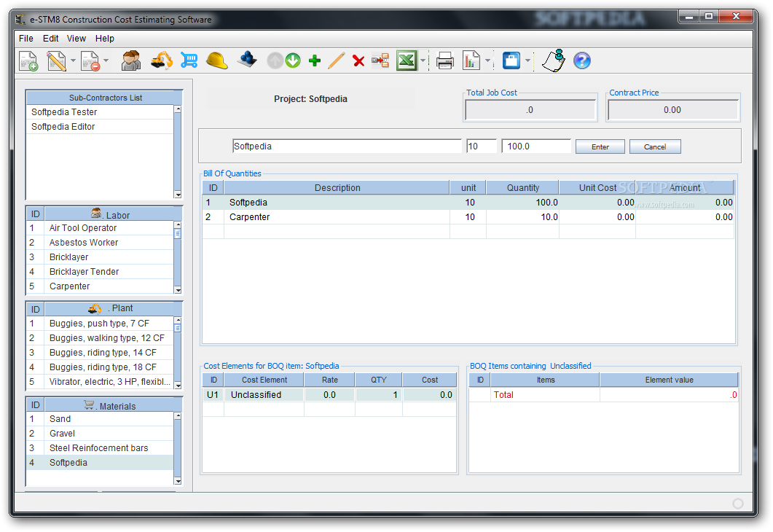The width and height of the screenshot is (773, 532).
Task: Open dropdown arrow next to briefcase icon
Action: tap(527, 60)
